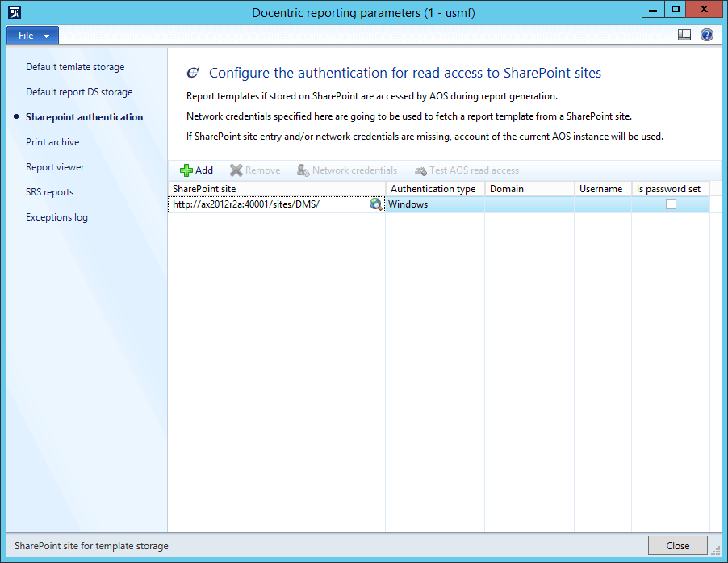Image resolution: width=728 pixels, height=563 pixels.
Task: Click the green plus Add icon
Action: pyautogui.click(x=186, y=170)
